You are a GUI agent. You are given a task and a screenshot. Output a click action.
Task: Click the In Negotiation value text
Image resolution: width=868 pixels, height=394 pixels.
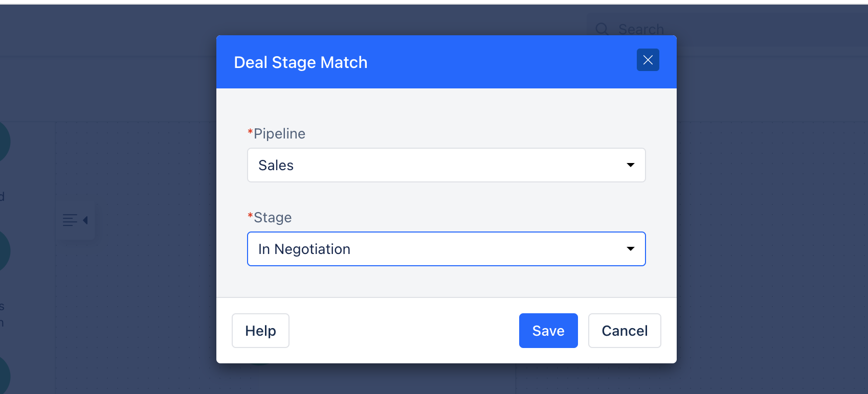[x=304, y=249]
